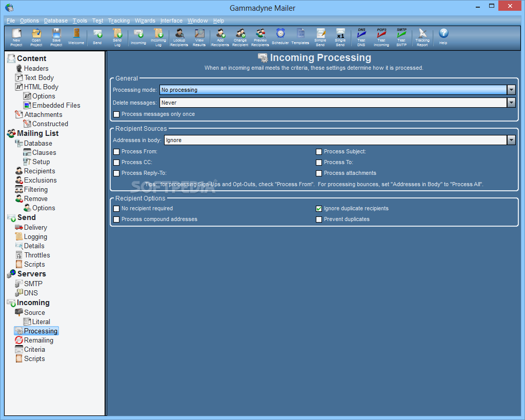Run the Test DNS tool

[x=361, y=37]
